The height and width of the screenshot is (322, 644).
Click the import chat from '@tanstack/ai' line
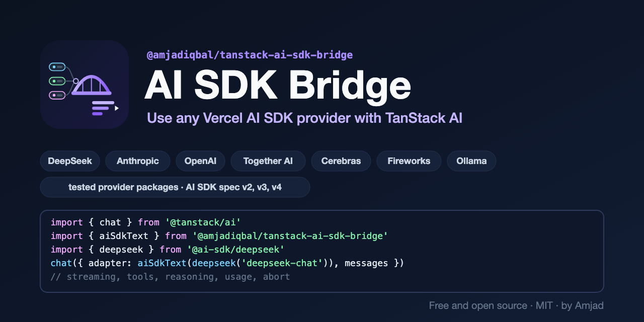point(146,222)
